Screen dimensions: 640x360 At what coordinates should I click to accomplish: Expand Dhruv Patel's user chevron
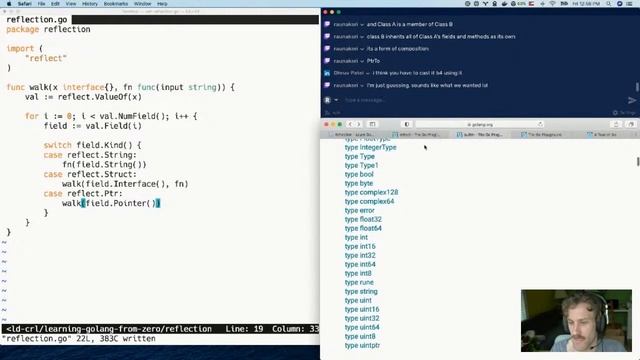coord(368,73)
